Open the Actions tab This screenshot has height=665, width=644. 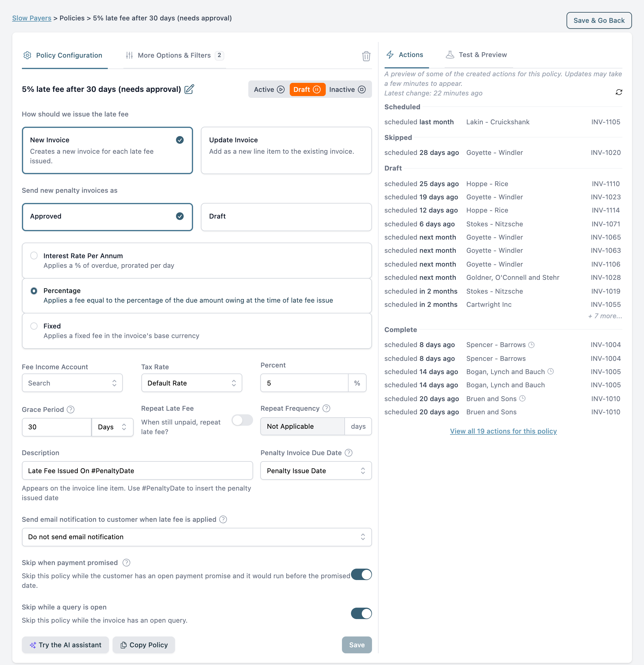pos(407,55)
